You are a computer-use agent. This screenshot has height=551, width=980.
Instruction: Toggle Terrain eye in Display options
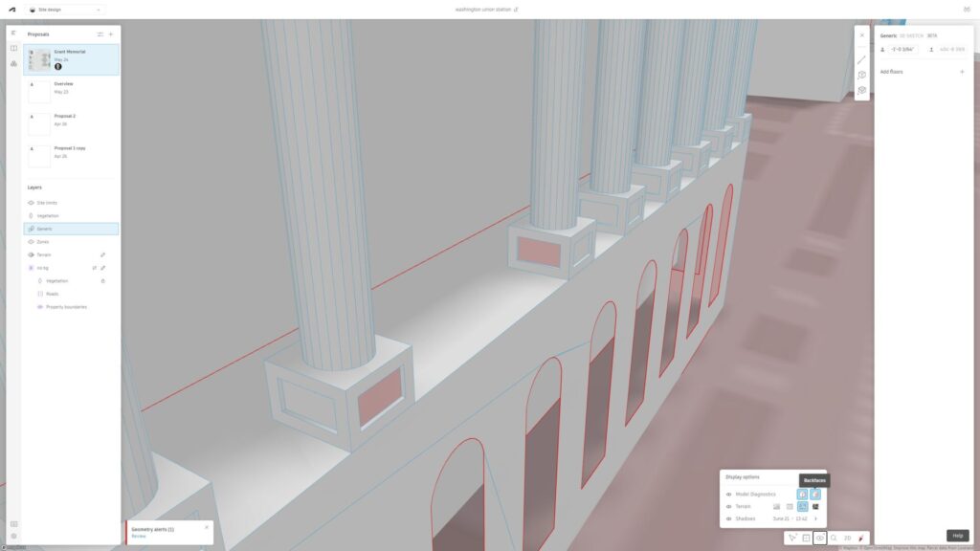click(728, 507)
